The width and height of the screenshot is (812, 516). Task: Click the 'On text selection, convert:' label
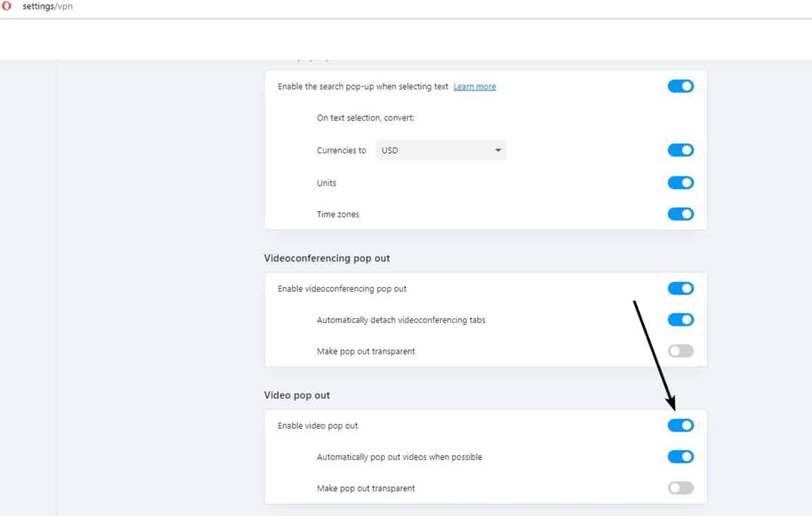pos(365,118)
